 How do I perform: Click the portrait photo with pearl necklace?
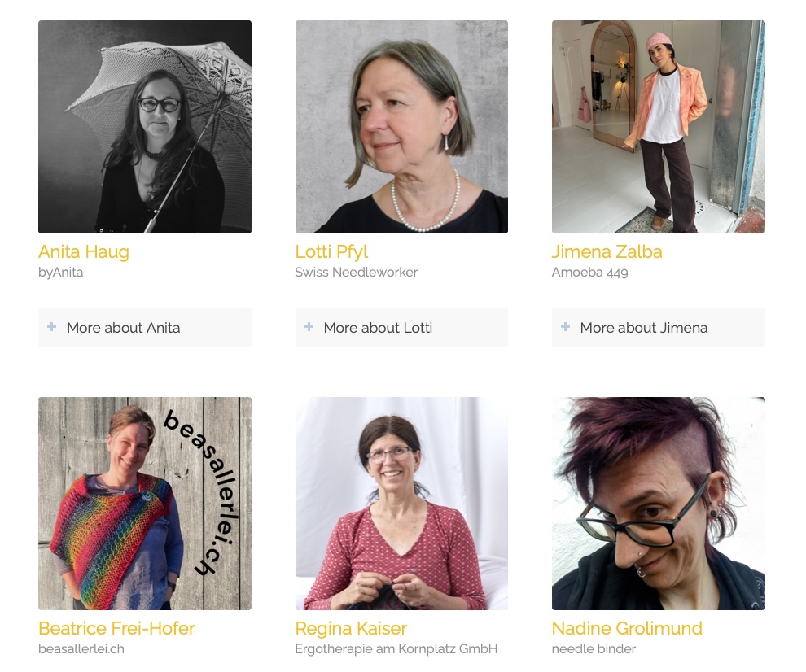coord(401,127)
